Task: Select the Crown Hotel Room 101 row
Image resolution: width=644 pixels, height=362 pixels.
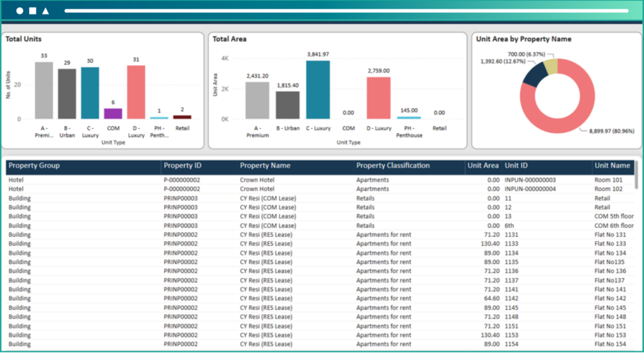Action: point(314,180)
